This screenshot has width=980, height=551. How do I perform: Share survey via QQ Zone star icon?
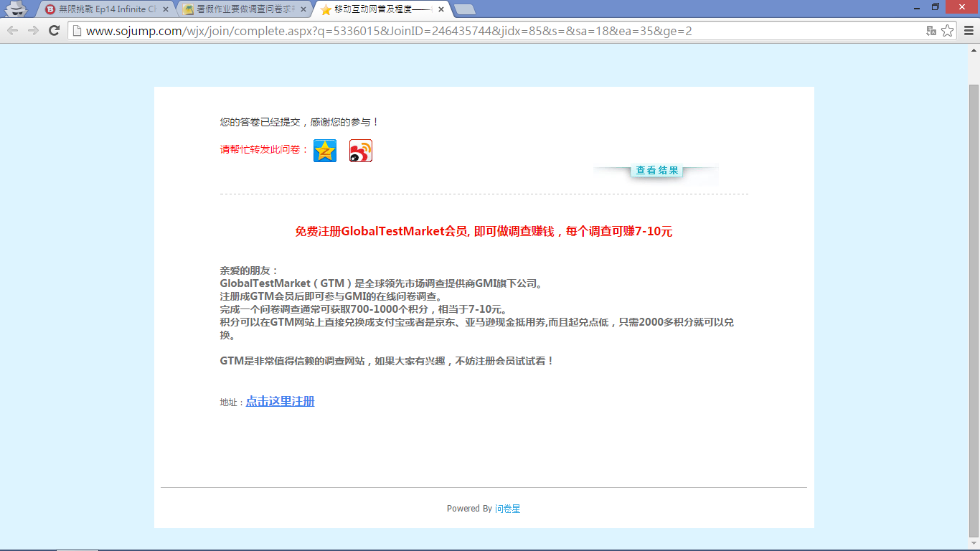coord(325,151)
